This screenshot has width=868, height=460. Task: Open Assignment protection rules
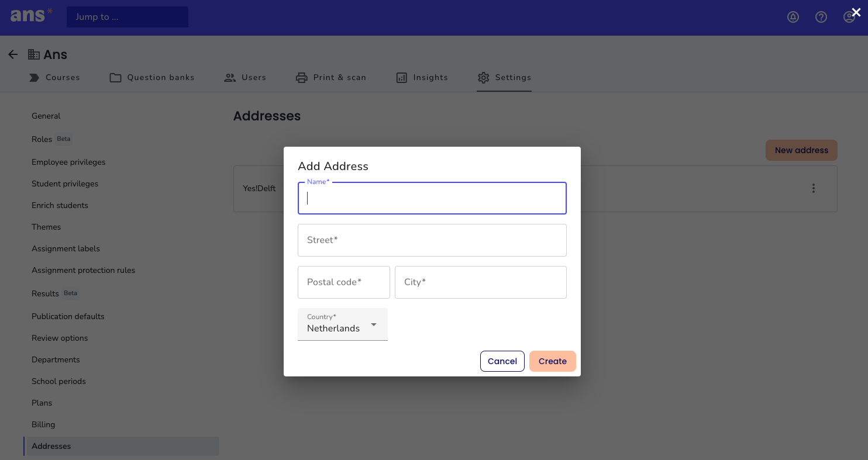coord(83,270)
